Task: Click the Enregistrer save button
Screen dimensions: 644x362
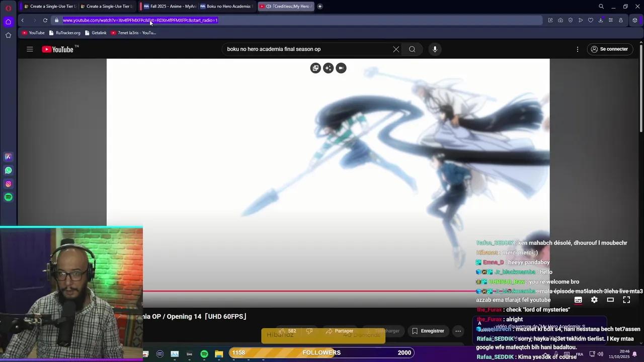Action: coord(428,331)
